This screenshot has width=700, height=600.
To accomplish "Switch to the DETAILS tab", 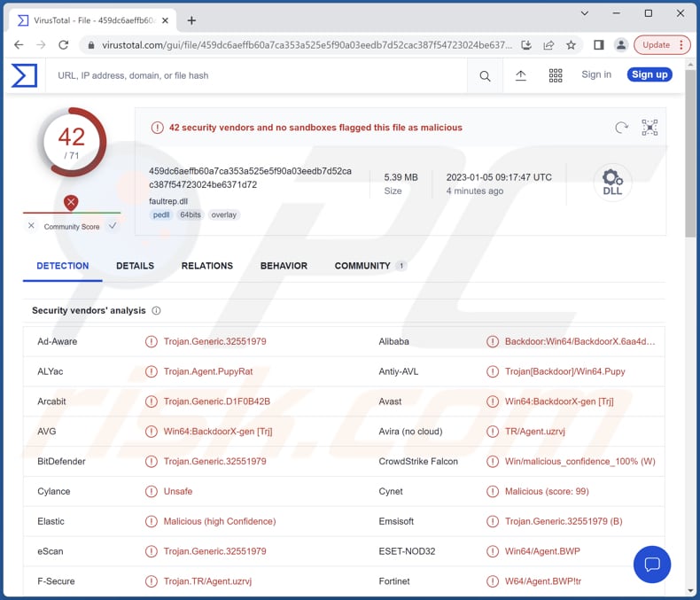I will click(135, 266).
